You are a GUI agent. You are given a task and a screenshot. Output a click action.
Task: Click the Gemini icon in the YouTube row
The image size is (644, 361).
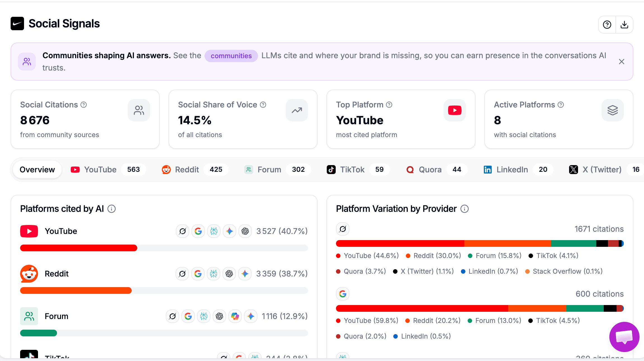pyautogui.click(x=229, y=231)
